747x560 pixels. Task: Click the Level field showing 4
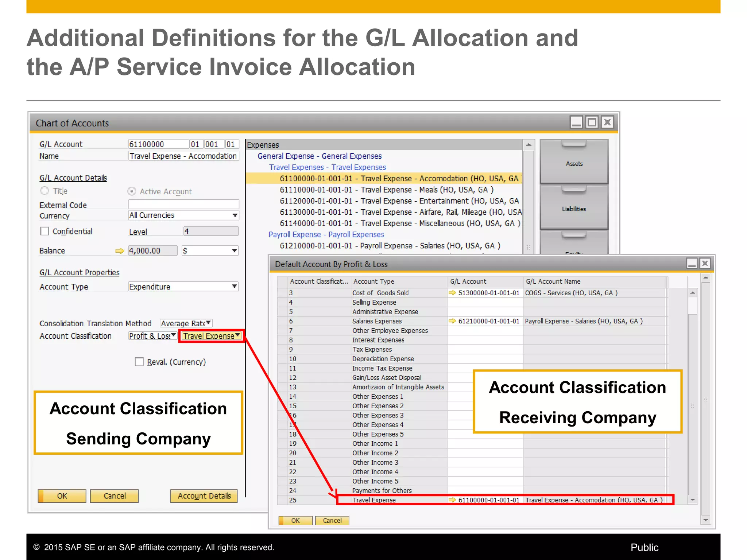pos(211,231)
